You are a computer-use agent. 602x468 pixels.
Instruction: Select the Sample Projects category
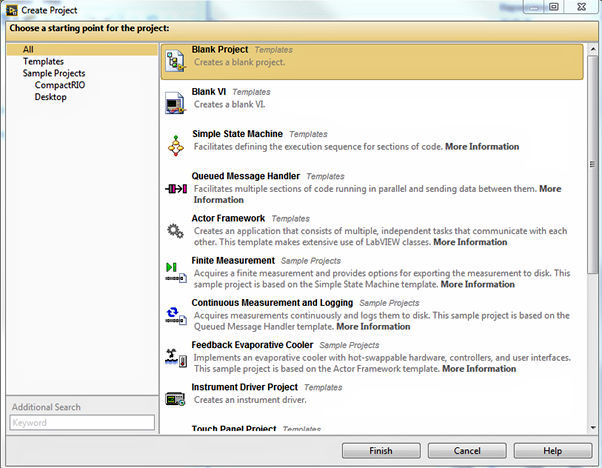(x=54, y=73)
